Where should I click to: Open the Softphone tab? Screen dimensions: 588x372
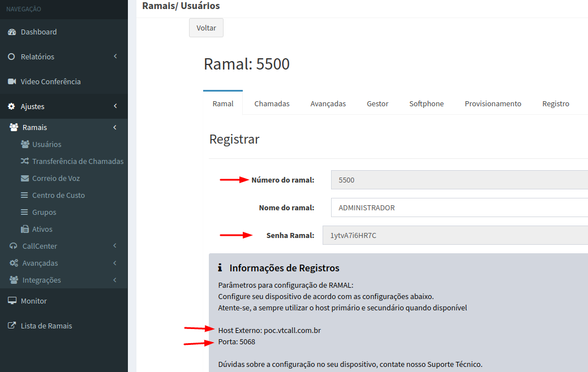[426, 103]
